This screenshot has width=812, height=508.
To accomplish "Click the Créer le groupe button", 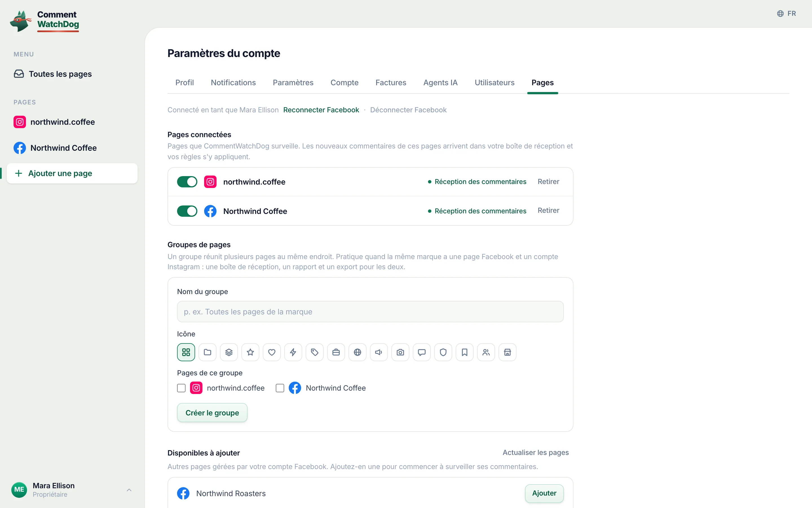I will [212, 413].
